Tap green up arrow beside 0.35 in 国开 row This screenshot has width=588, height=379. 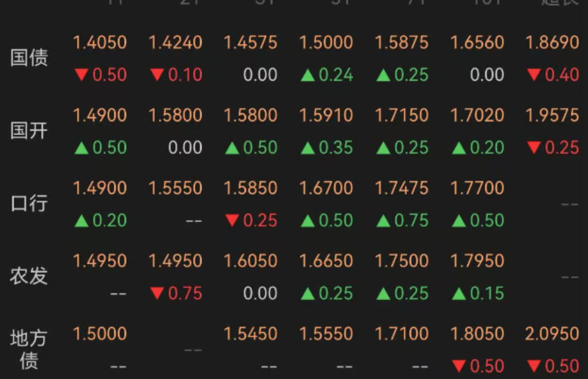(x=308, y=148)
